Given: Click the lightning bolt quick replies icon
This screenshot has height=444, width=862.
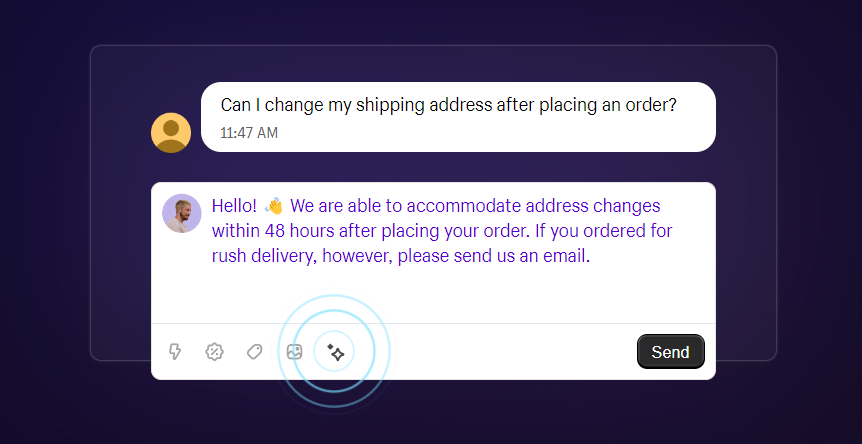Looking at the screenshot, I should (175, 352).
